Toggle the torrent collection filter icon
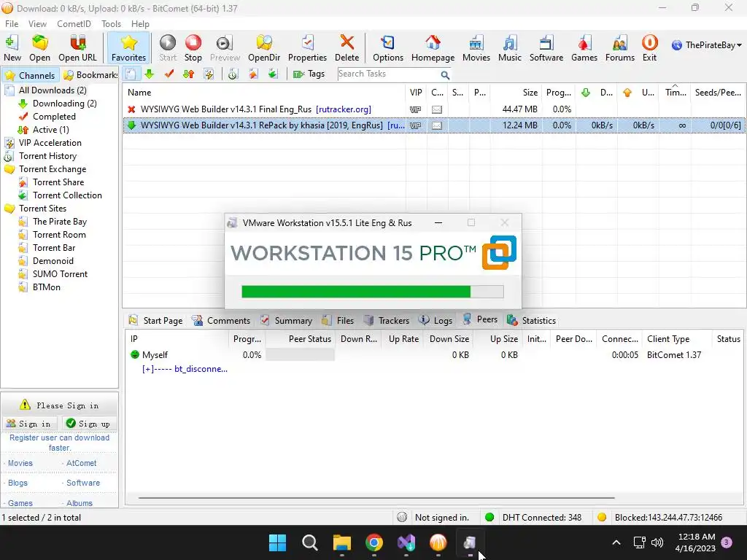The image size is (747, 560). point(273,74)
